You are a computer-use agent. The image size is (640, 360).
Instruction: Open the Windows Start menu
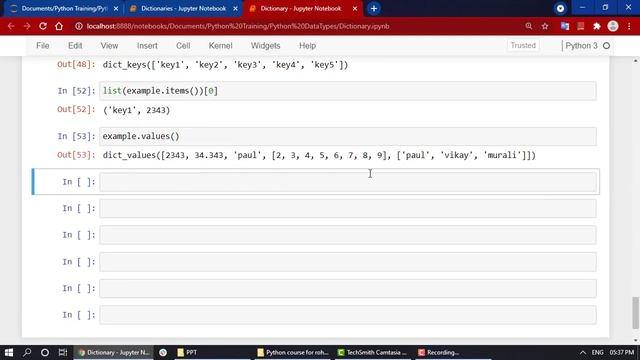(x=9, y=352)
